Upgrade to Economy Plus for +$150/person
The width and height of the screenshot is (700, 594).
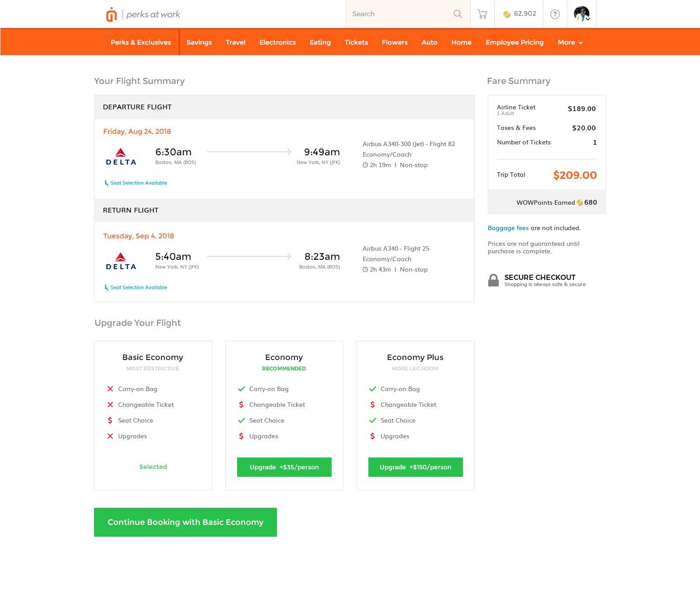click(x=415, y=467)
